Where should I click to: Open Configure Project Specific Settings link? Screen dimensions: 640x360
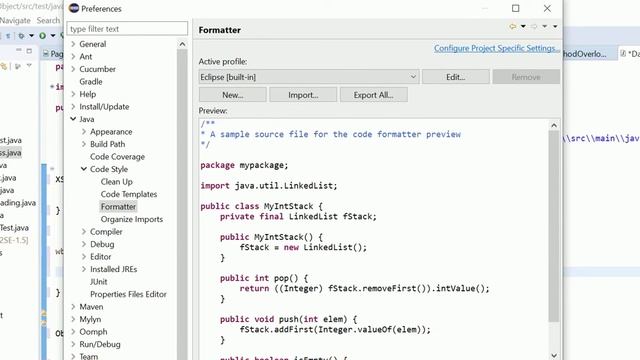point(496,48)
